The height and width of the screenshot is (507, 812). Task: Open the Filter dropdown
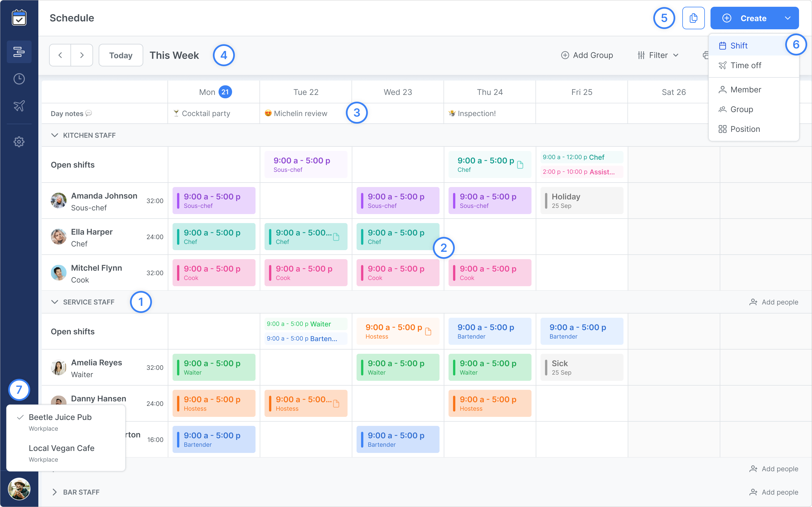point(658,55)
